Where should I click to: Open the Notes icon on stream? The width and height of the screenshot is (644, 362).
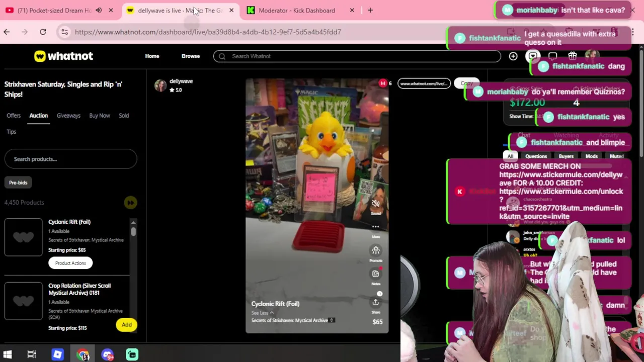pos(375,274)
